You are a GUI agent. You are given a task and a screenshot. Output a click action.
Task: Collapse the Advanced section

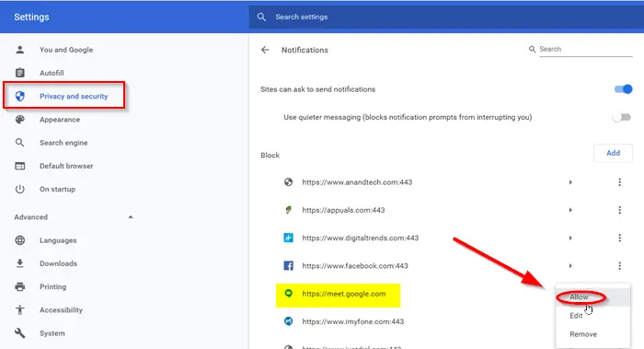pyautogui.click(x=131, y=217)
